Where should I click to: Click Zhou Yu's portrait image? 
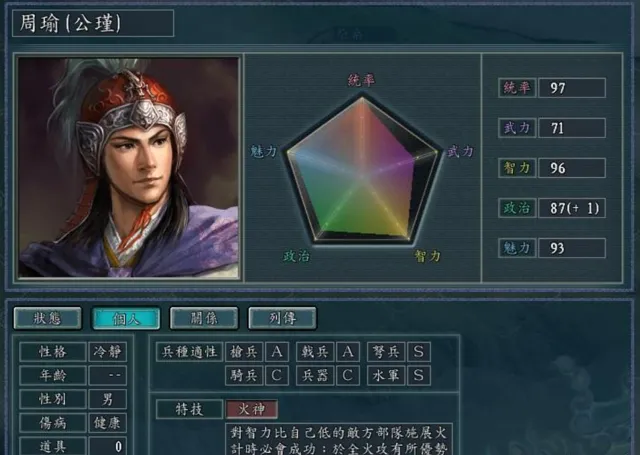[x=128, y=168]
